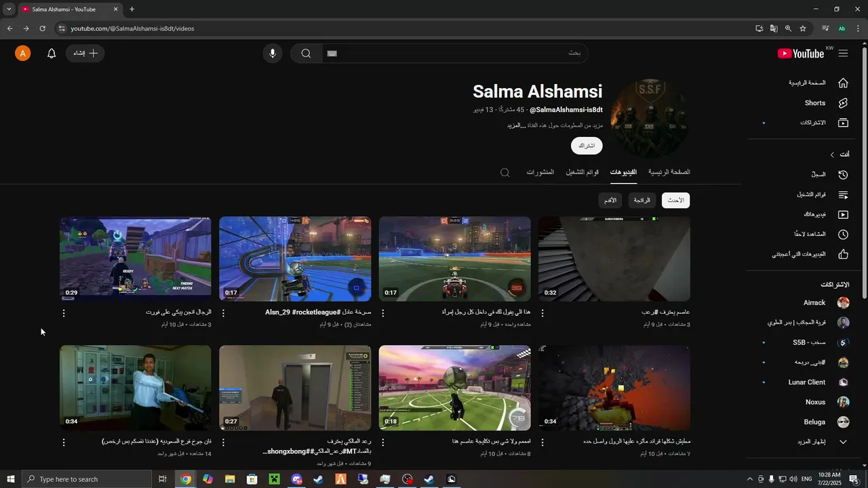Select the Popular (الرائجة) filter chip
This screenshot has width=868, height=488.
coord(642,200)
